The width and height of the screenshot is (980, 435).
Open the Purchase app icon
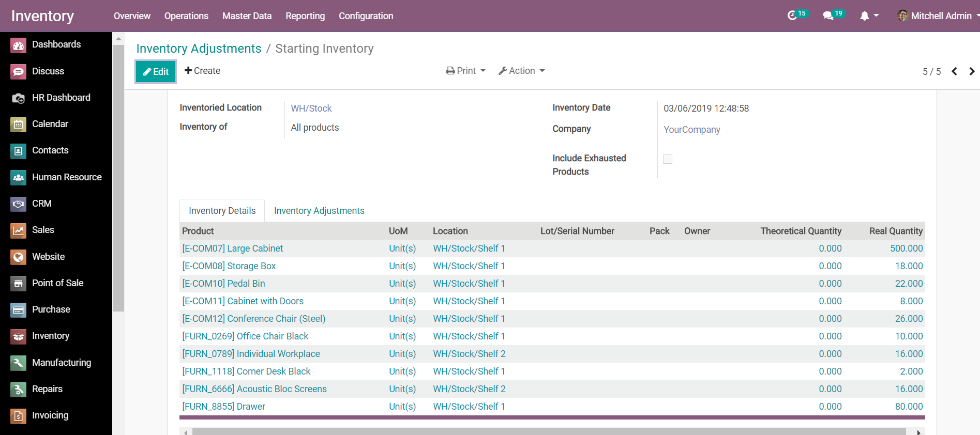(x=19, y=309)
